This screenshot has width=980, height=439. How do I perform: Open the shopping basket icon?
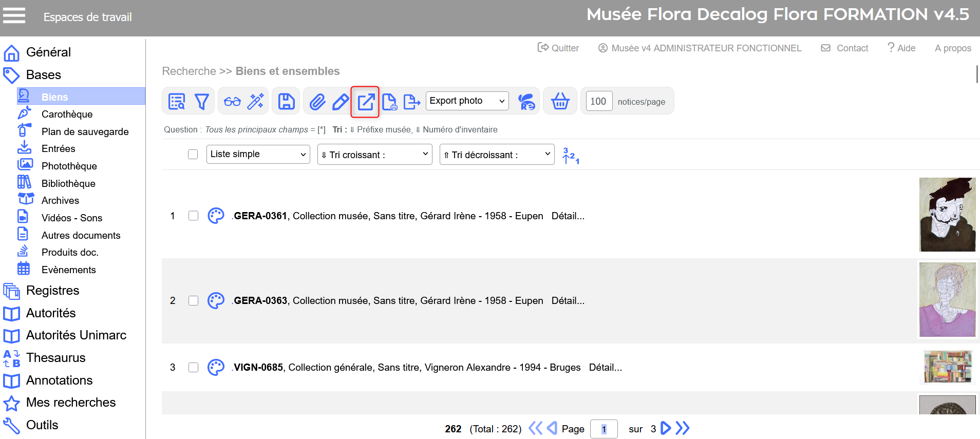tap(560, 102)
